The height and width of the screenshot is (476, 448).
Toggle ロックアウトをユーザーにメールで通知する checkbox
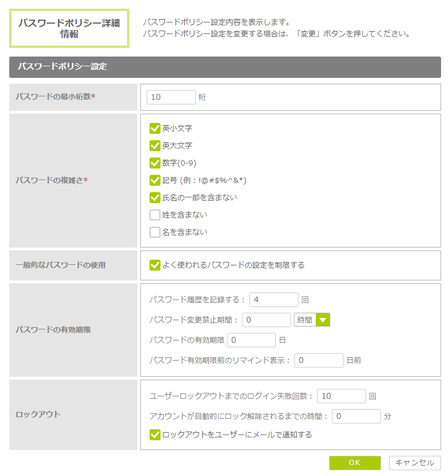pos(155,434)
